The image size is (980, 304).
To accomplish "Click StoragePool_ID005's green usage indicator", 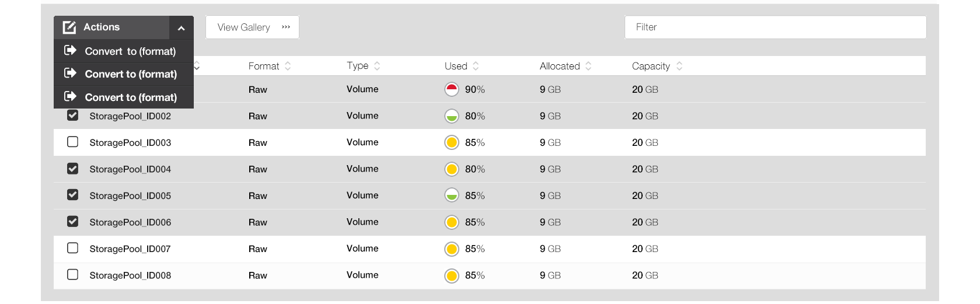I will pos(452,195).
